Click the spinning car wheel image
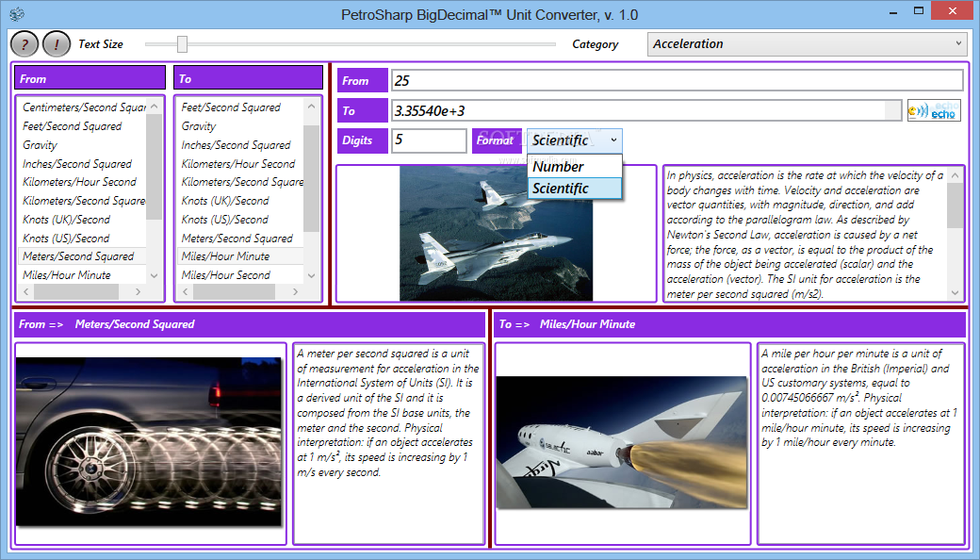This screenshot has width=980, height=560. click(149, 441)
